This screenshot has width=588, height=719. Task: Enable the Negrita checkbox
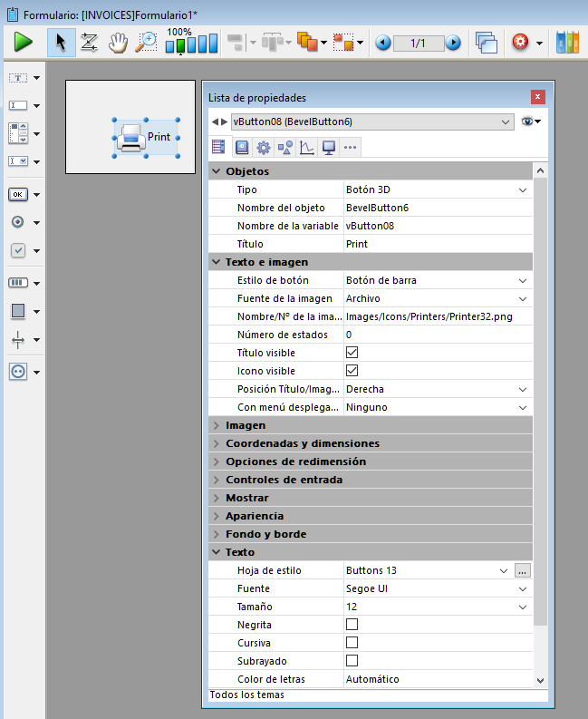(352, 625)
